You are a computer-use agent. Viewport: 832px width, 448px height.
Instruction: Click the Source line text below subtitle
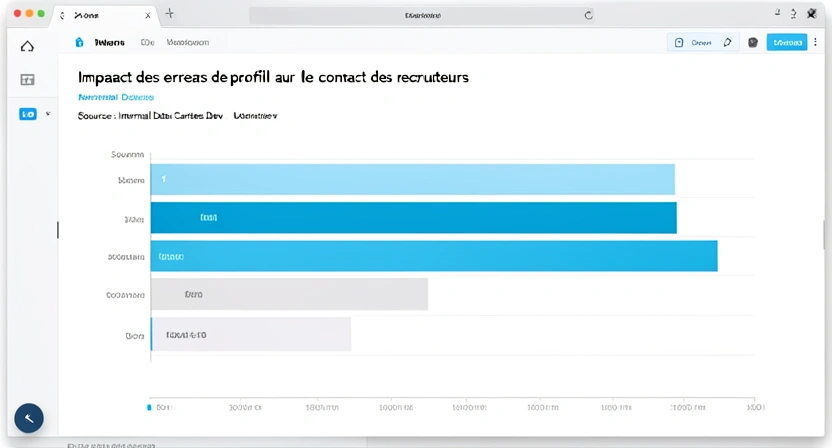pyautogui.click(x=177, y=116)
